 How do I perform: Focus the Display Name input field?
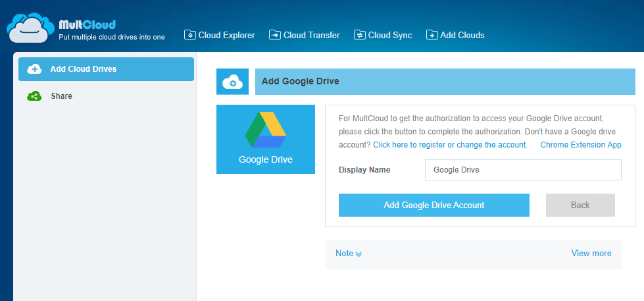(x=523, y=170)
